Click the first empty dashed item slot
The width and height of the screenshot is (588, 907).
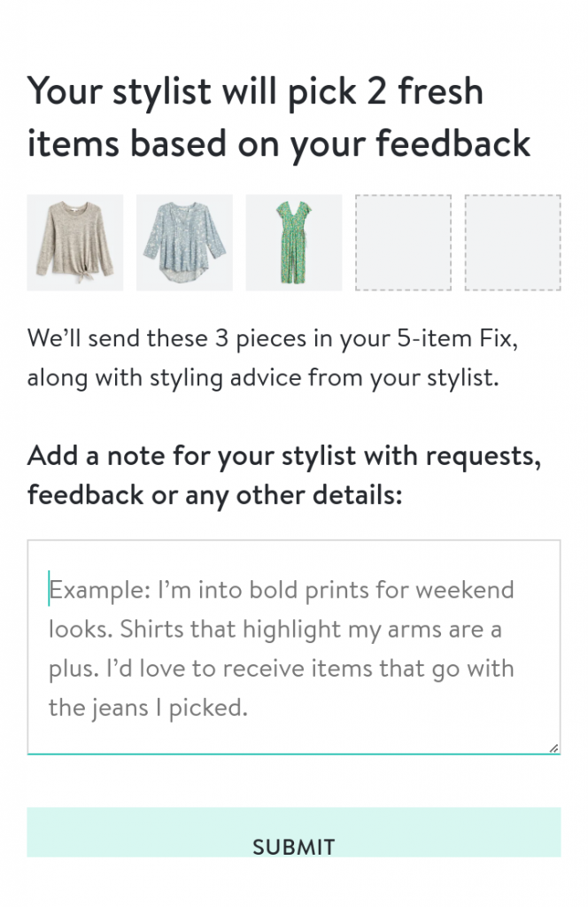tap(403, 243)
